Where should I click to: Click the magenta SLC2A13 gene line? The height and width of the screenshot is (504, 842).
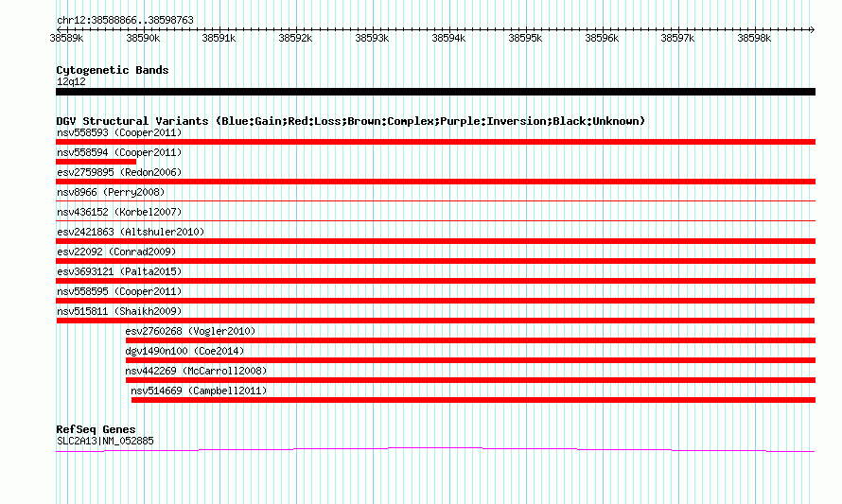435,450
